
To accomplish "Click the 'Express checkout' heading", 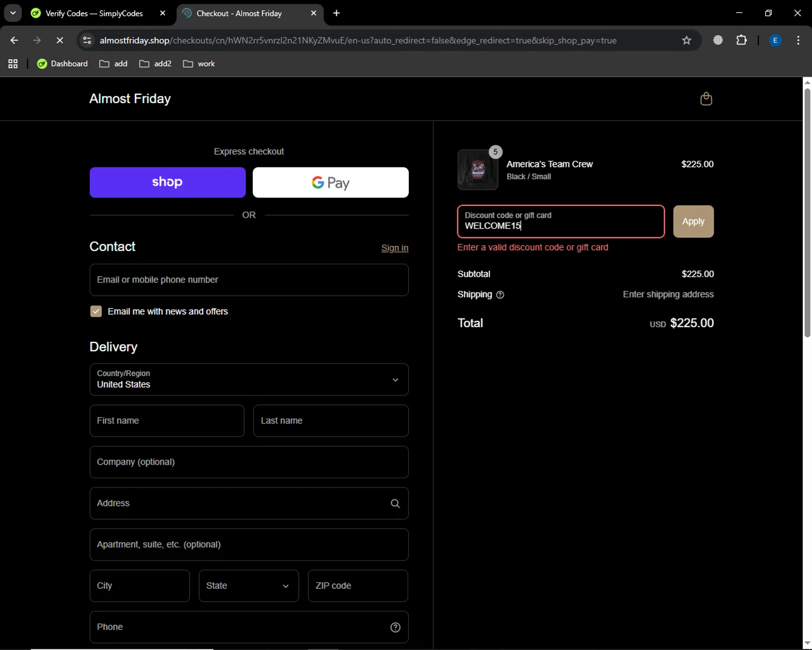I will (249, 152).
